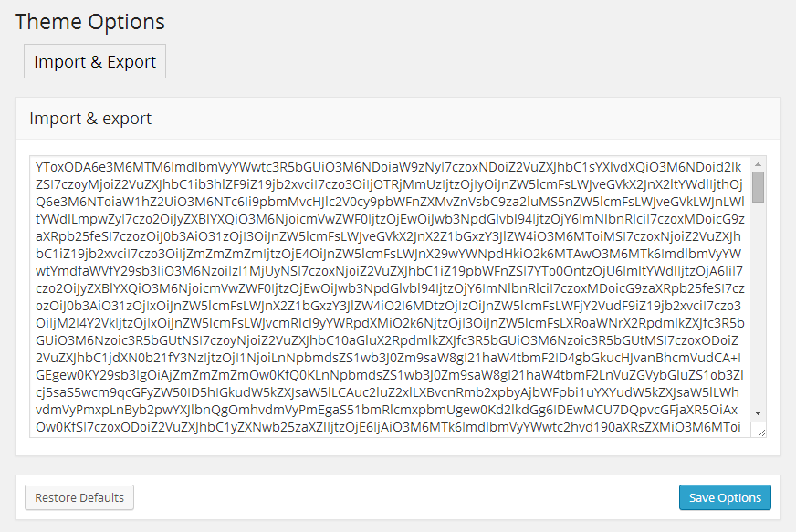Switch to the Import & Export tab

pyautogui.click(x=95, y=62)
